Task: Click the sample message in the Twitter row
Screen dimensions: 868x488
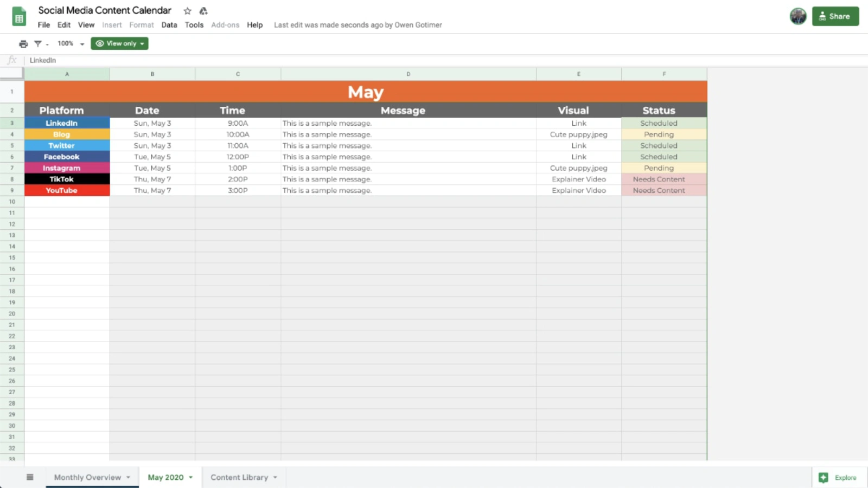Action: click(x=409, y=145)
